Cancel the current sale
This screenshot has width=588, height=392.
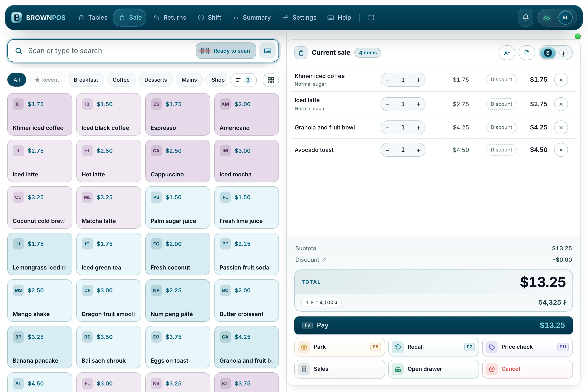(527, 369)
